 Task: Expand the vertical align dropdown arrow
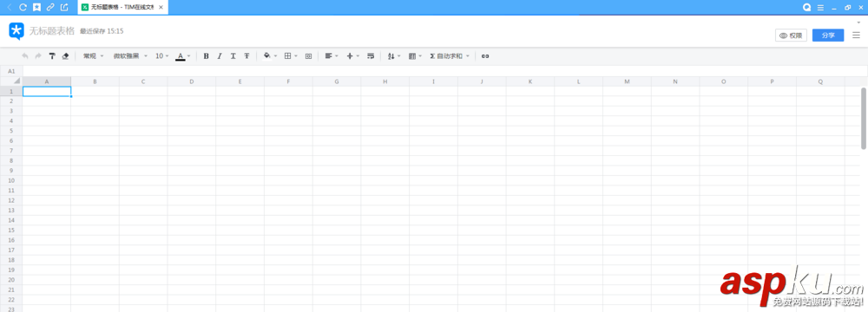(x=358, y=55)
